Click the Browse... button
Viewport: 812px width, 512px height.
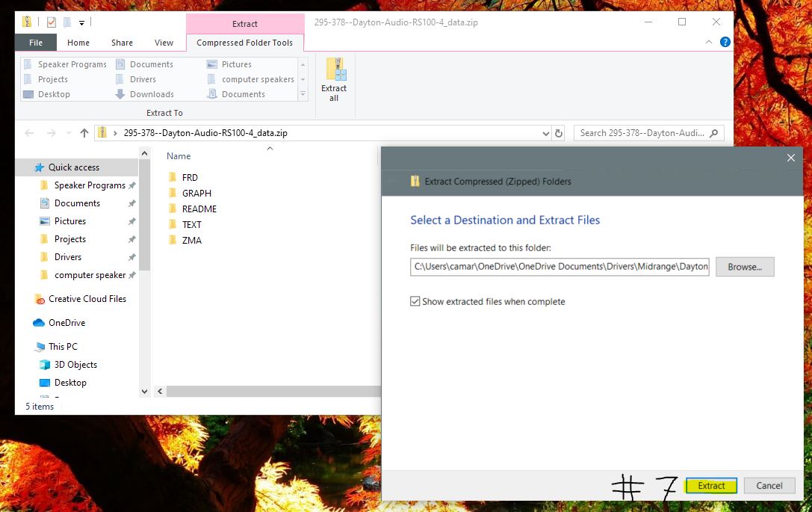[745, 267]
